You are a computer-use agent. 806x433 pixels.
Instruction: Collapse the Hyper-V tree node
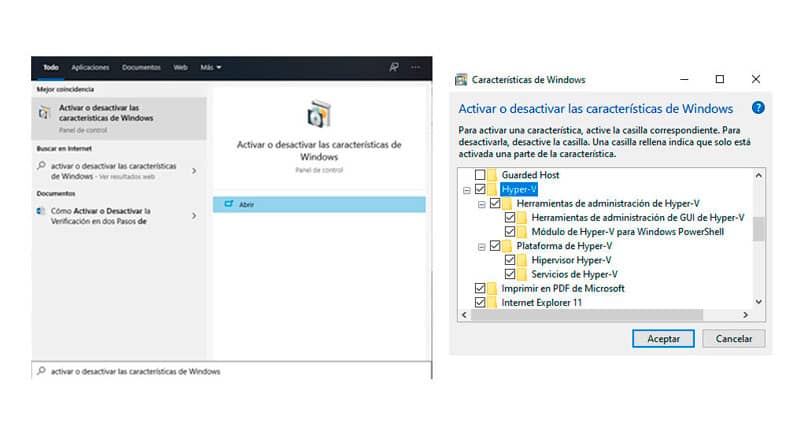[467, 190]
